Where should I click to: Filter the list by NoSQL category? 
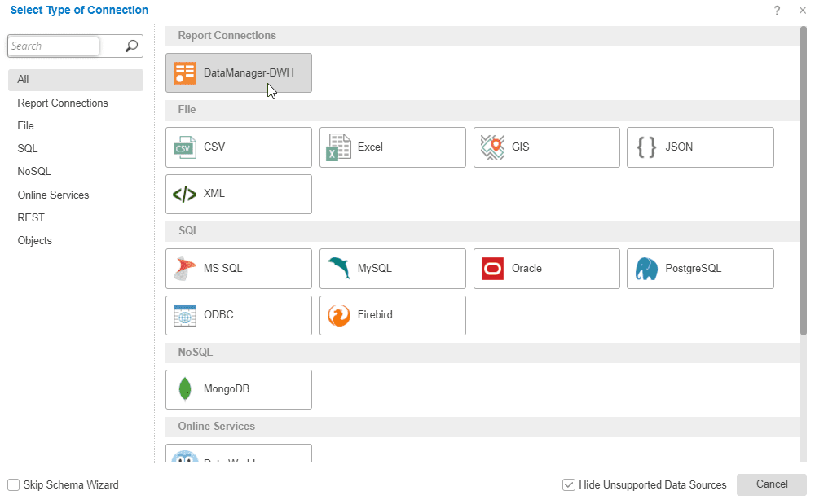34,172
